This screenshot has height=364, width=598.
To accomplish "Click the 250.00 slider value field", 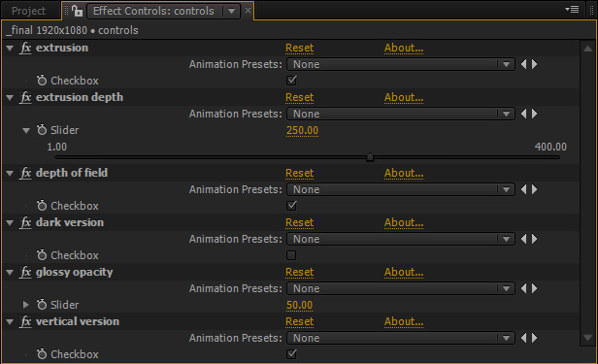I will [302, 130].
